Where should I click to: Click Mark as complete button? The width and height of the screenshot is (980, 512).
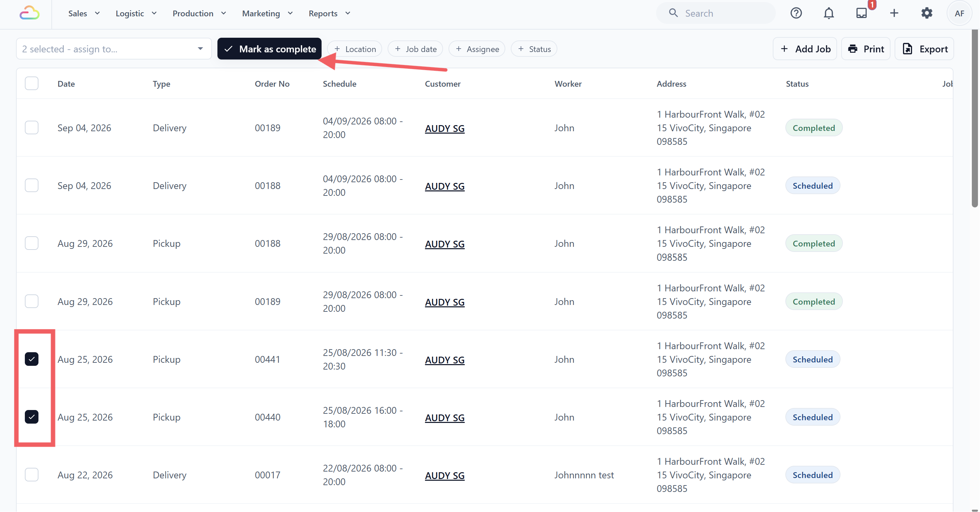click(x=269, y=49)
